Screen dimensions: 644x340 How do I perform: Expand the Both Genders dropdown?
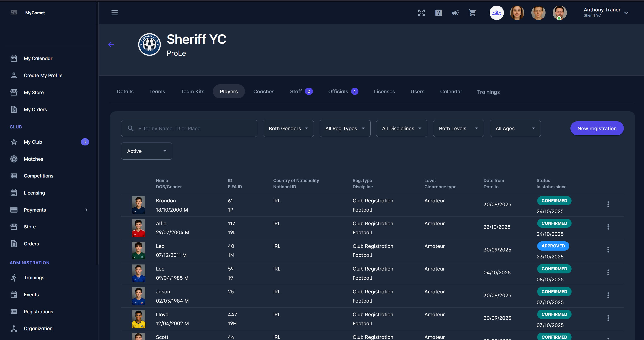click(288, 128)
